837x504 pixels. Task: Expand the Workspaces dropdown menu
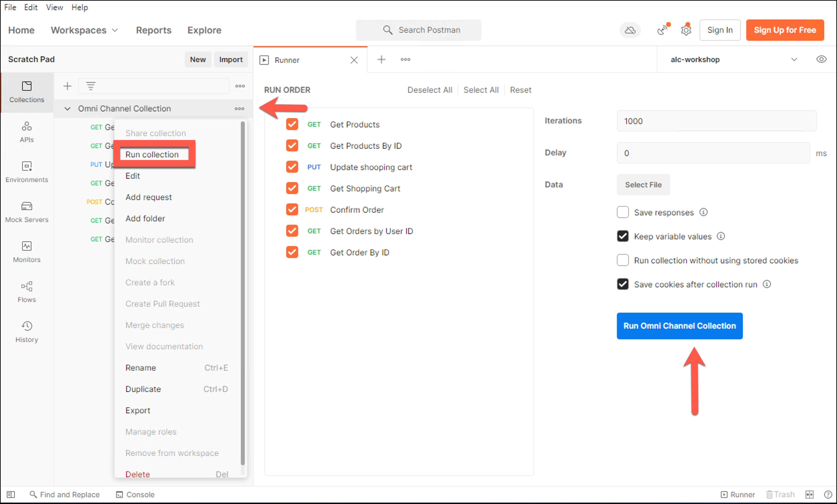(x=84, y=30)
